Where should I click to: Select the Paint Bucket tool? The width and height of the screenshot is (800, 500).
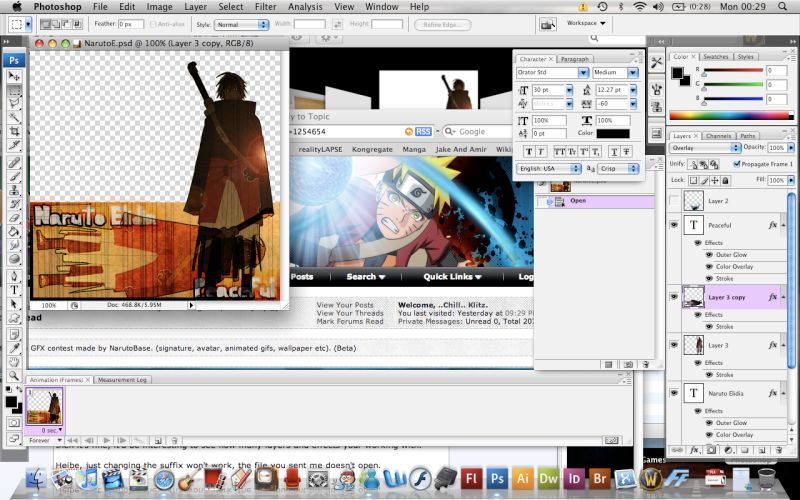tap(14, 232)
